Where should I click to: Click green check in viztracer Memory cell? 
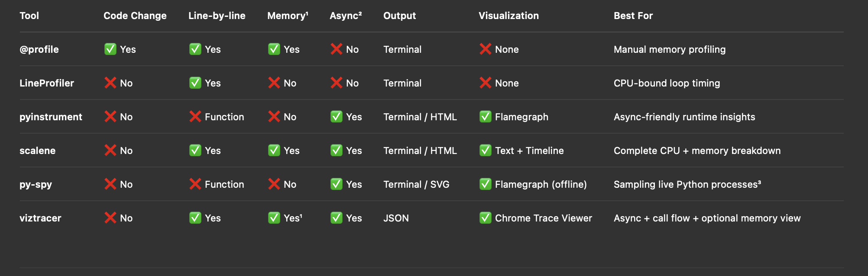click(x=274, y=218)
